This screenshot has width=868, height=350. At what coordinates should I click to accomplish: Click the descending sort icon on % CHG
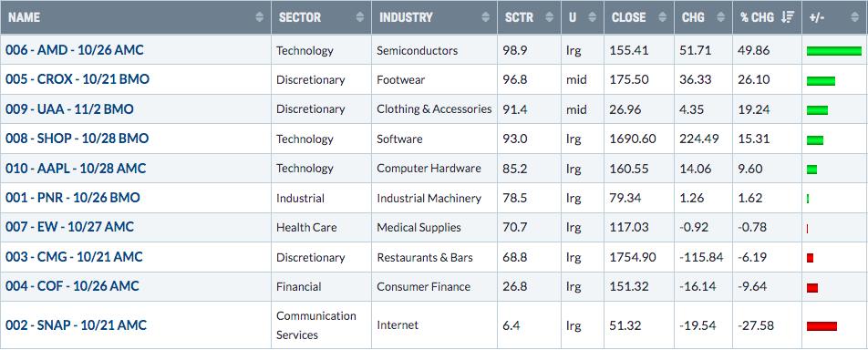(787, 17)
